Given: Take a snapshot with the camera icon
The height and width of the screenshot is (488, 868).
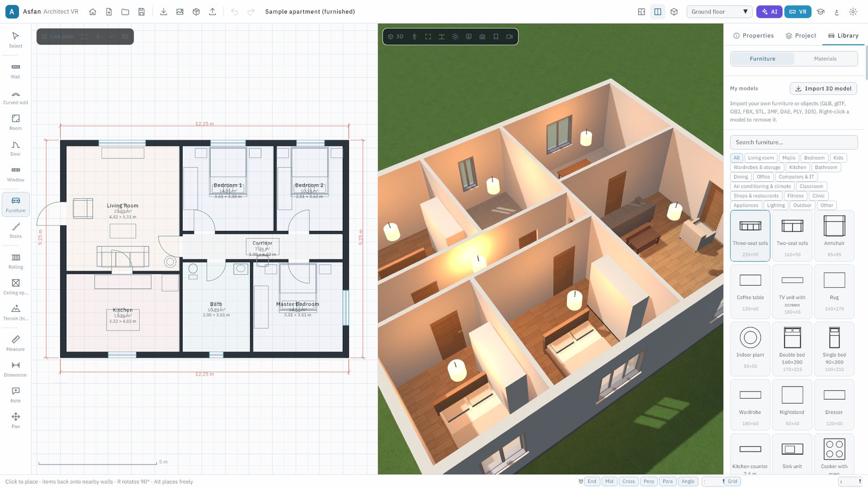Looking at the screenshot, I should point(482,36).
